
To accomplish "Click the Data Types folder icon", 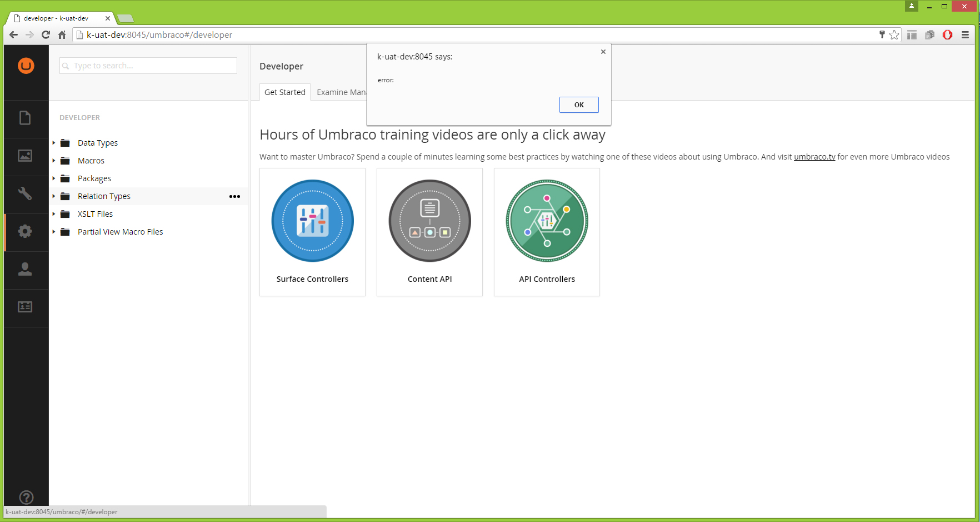I will (65, 143).
